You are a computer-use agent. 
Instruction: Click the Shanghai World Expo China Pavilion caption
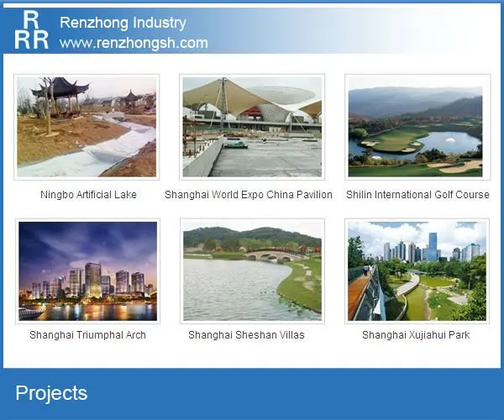(x=249, y=195)
